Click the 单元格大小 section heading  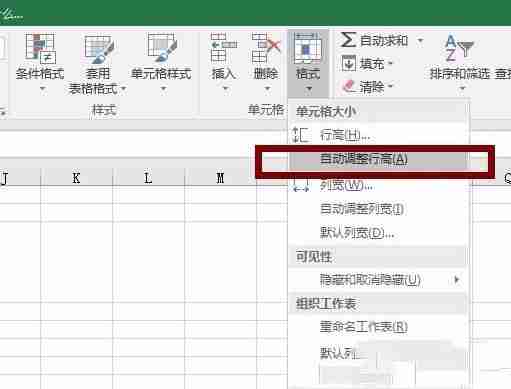[x=326, y=111]
